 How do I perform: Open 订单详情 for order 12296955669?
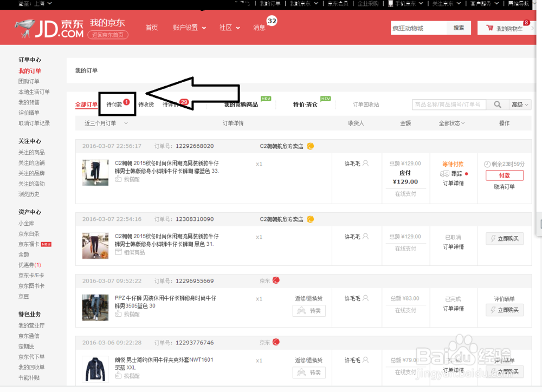[x=453, y=309]
